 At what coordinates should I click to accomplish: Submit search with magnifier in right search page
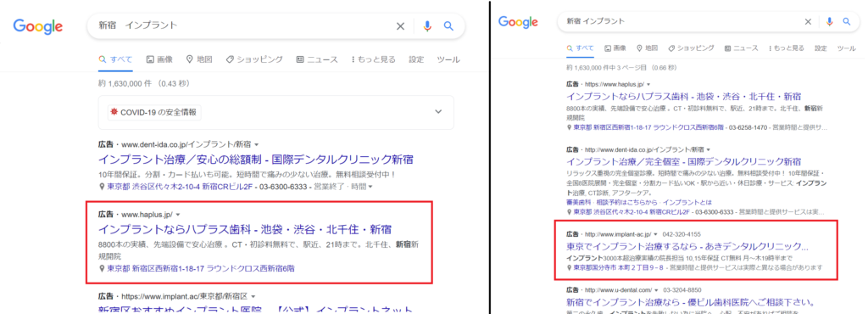click(x=847, y=21)
